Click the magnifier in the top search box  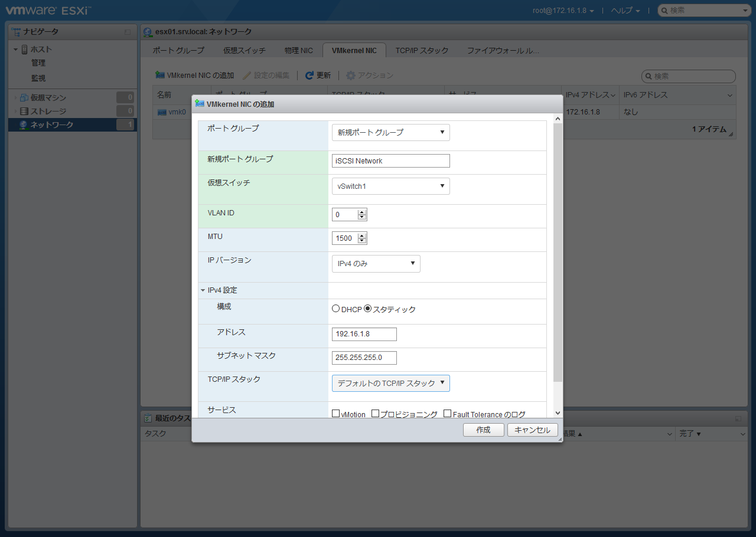click(664, 11)
